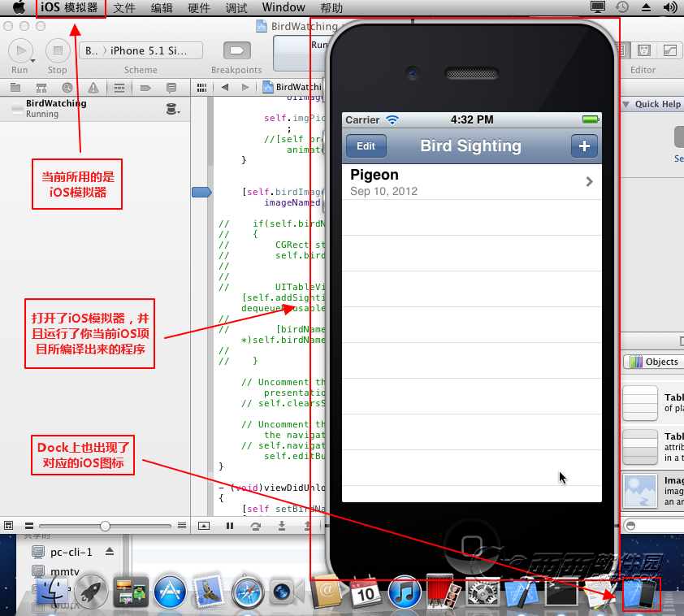Open the Window menu
The image size is (684, 616).
pyautogui.click(x=284, y=8)
